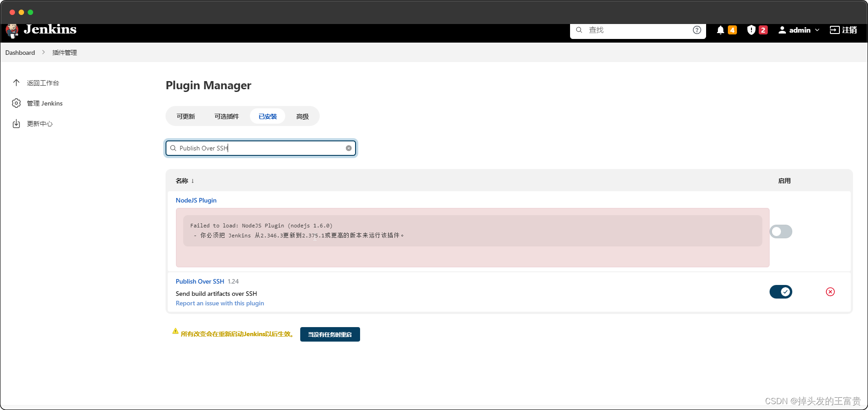Click the version text 1.24
The width and height of the screenshot is (868, 410).
233,281
